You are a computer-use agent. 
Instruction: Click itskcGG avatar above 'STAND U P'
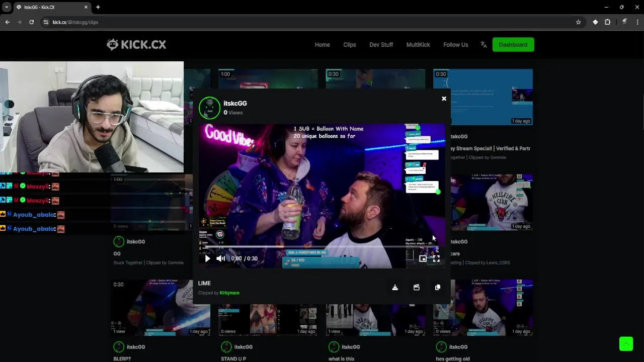[226, 347]
